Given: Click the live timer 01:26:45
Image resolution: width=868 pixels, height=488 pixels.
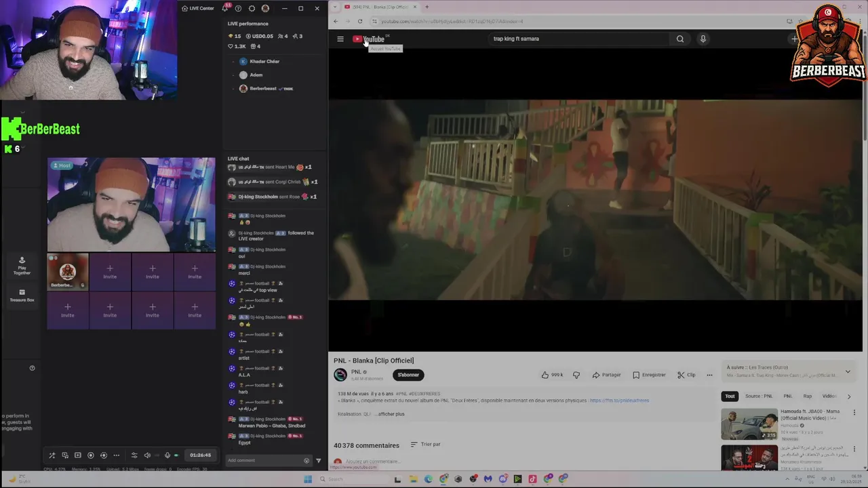Looking at the screenshot, I should [200, 455].
